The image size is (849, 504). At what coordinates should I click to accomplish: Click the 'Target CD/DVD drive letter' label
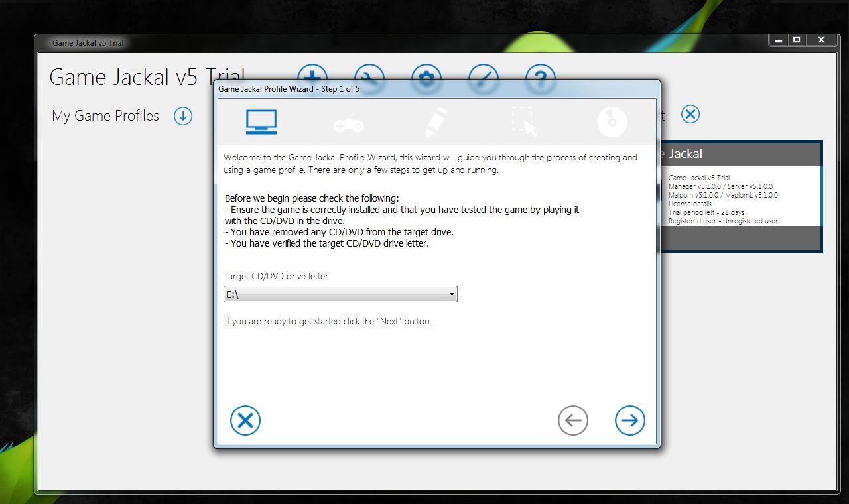pos(276,276)
